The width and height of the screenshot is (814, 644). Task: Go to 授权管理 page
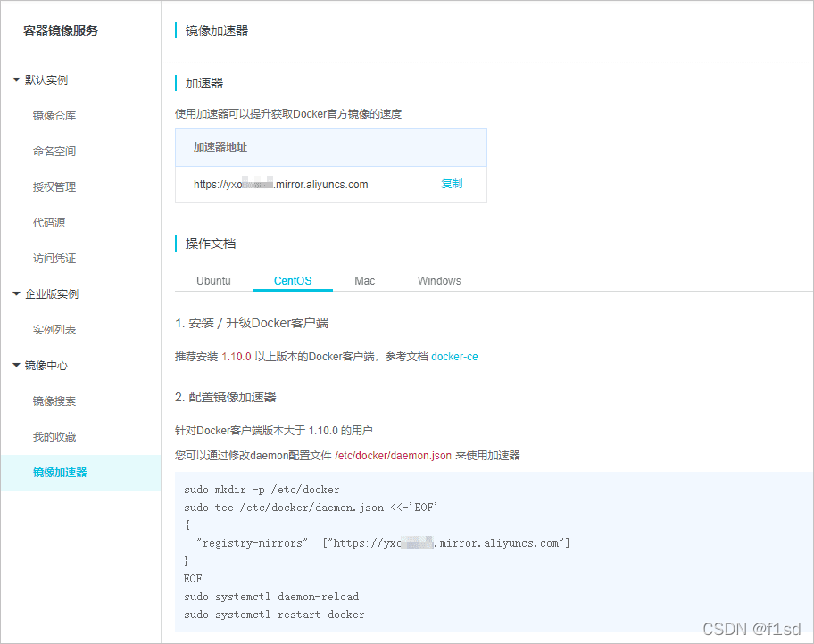[54, 187]
